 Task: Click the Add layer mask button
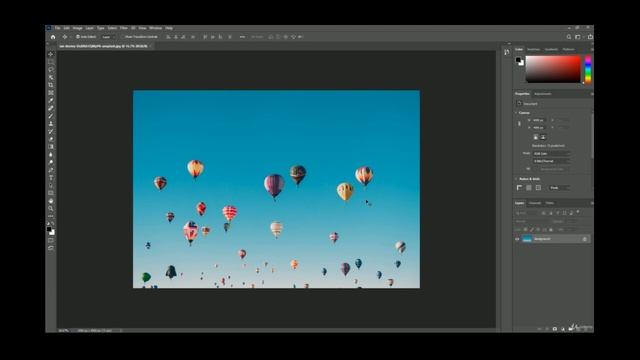pos(555,329)
